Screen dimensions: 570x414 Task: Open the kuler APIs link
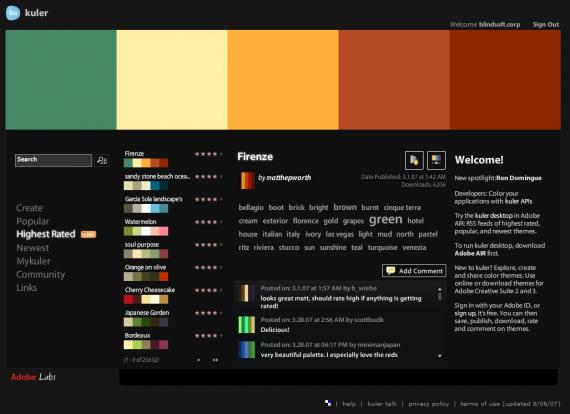click(518, 201)
